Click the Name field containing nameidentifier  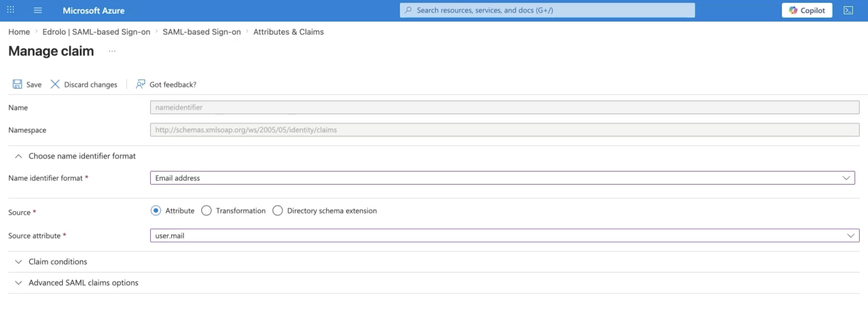[505, 107]
